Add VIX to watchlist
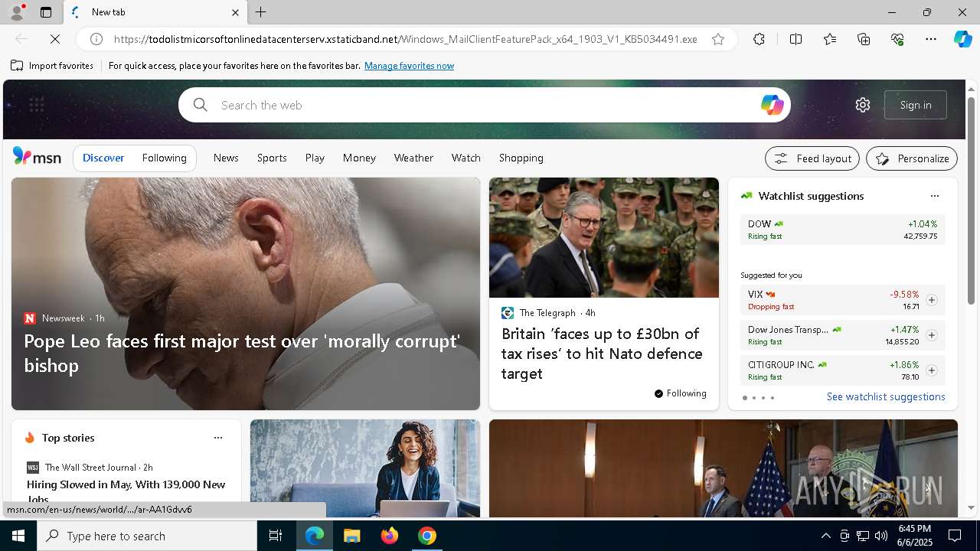 click(x=931, y=300)
